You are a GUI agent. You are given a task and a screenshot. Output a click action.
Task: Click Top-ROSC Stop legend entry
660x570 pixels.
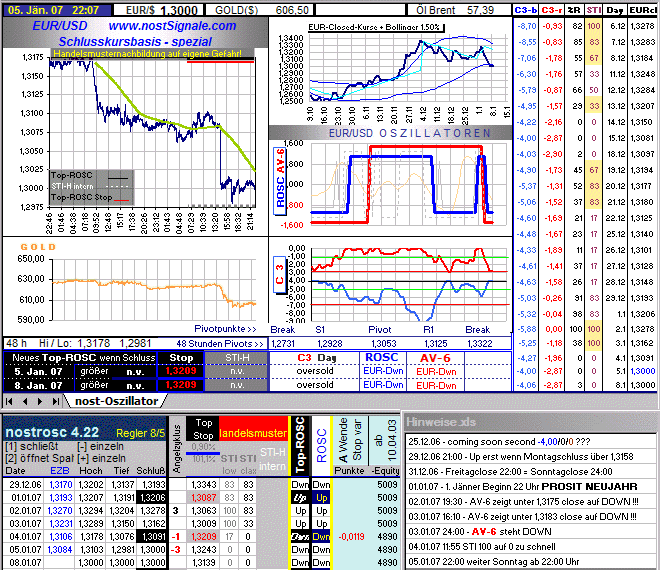[x=90, y=198]
